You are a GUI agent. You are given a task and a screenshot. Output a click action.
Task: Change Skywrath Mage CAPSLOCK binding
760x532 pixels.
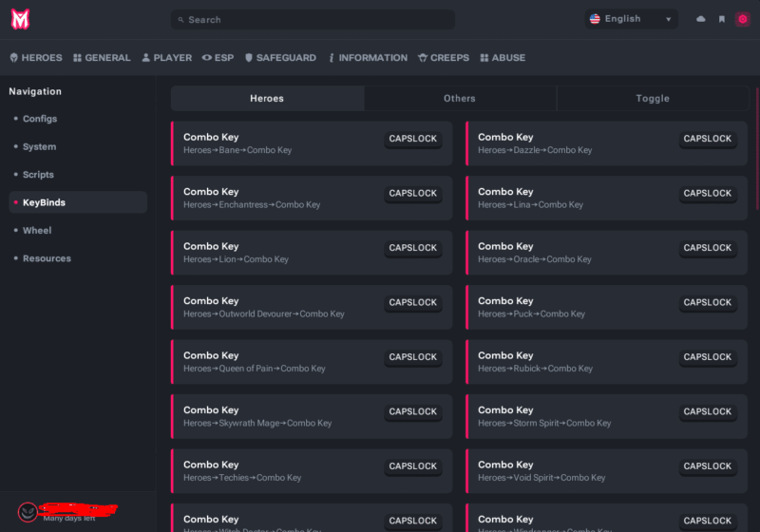click(x=413, y=411)
